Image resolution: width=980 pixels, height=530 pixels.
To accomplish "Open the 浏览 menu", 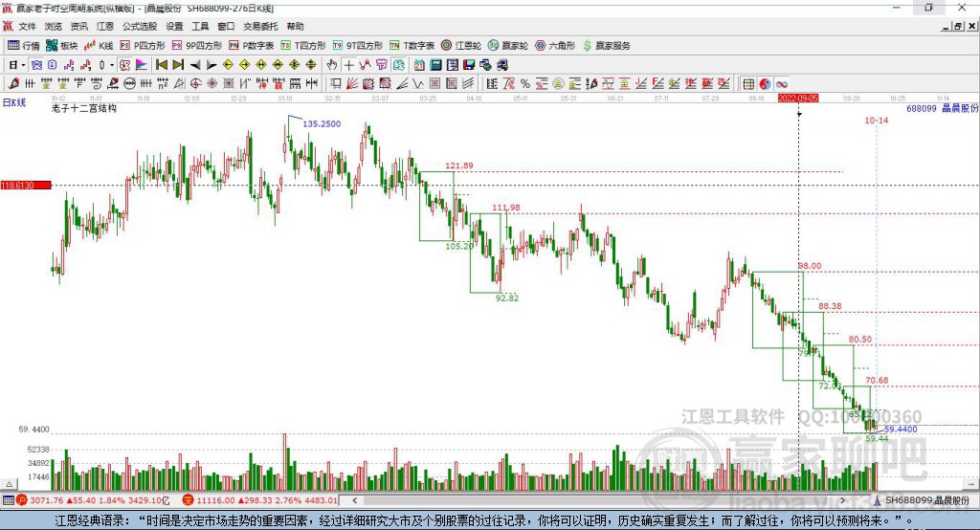I will point(54,26).
